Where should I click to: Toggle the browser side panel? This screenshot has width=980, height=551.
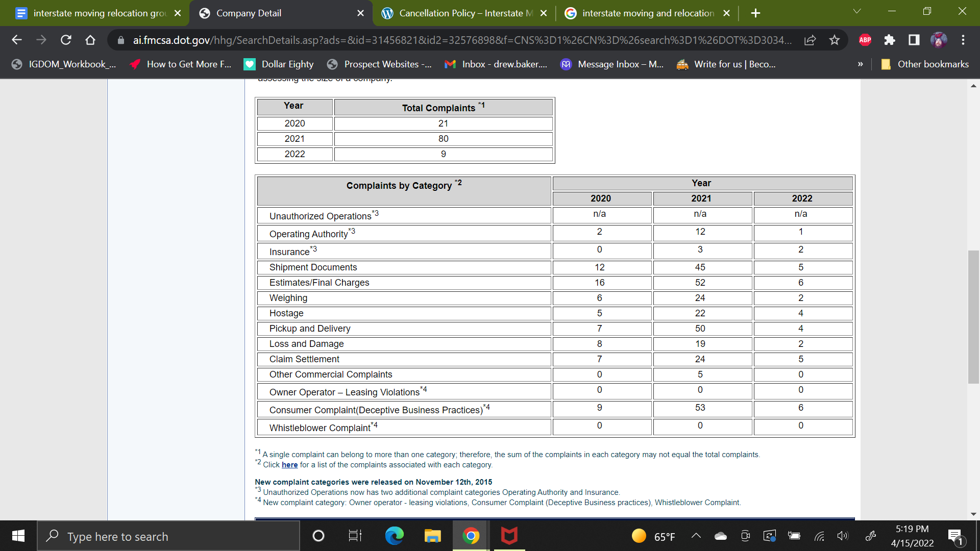click(x=914, y=40)
